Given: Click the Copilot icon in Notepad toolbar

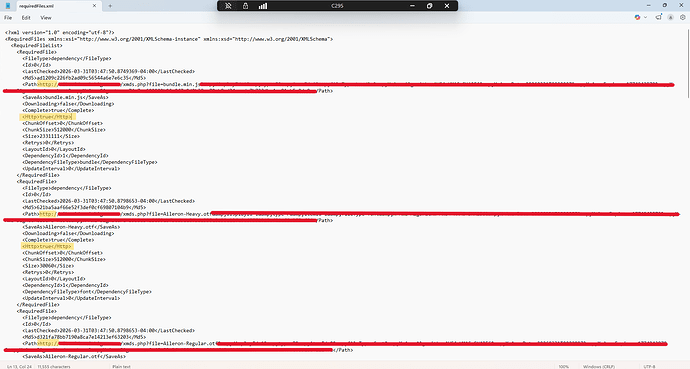Looking at the screenshot, I should click(637, 17).
